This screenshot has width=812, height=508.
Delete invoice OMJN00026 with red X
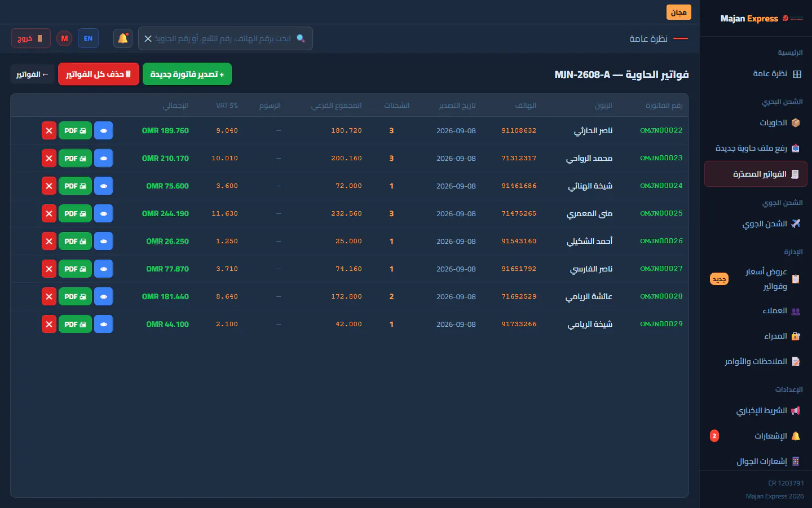[x=49, y=241]
